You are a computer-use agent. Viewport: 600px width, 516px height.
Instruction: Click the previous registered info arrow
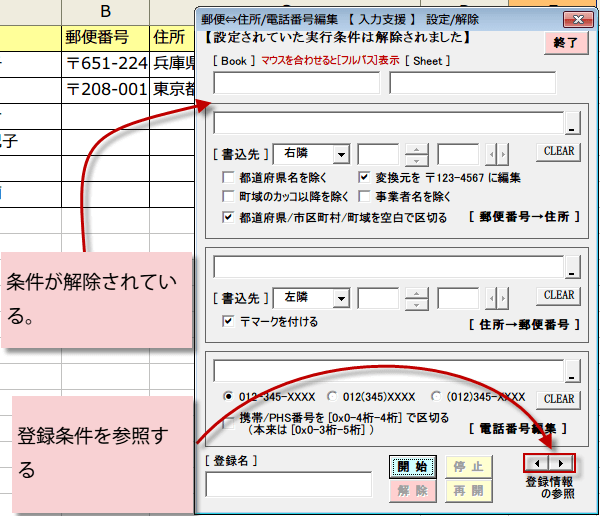point(538,463)
